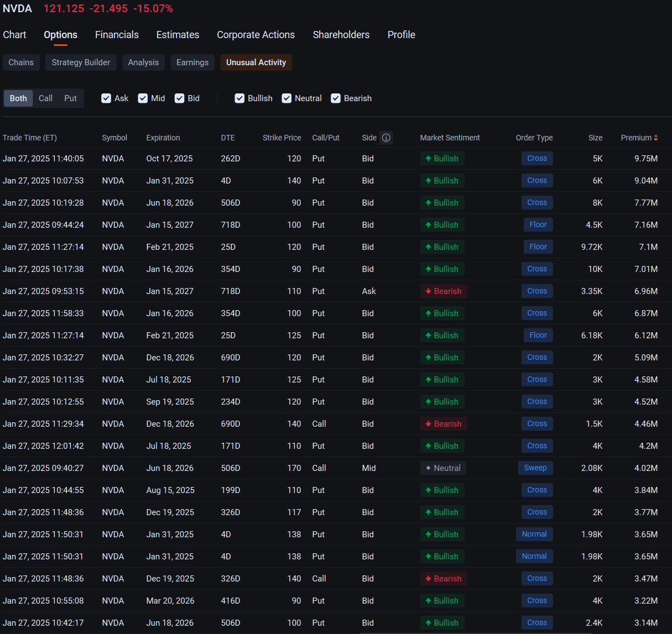Click the Floor tag on the 09:44:24 row

point(538,225)
